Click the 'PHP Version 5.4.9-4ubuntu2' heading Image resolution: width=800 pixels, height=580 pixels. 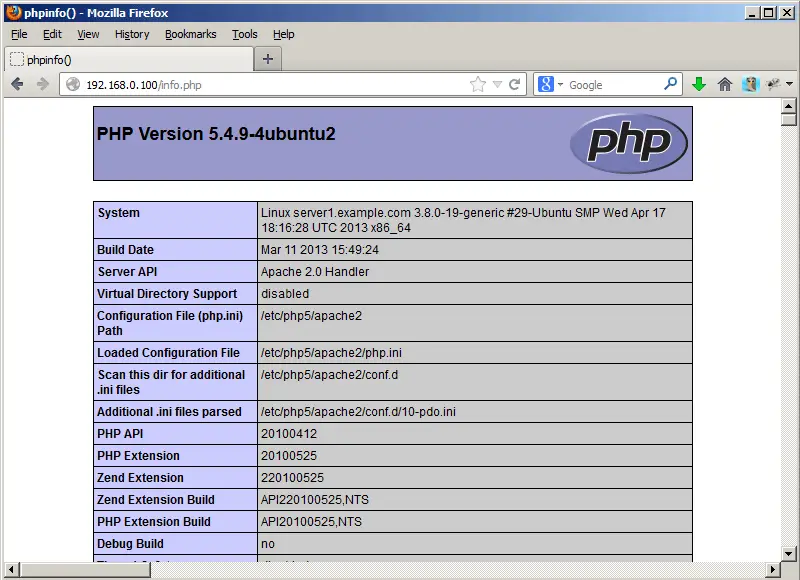pyautogui.click(x=216, y=134)
